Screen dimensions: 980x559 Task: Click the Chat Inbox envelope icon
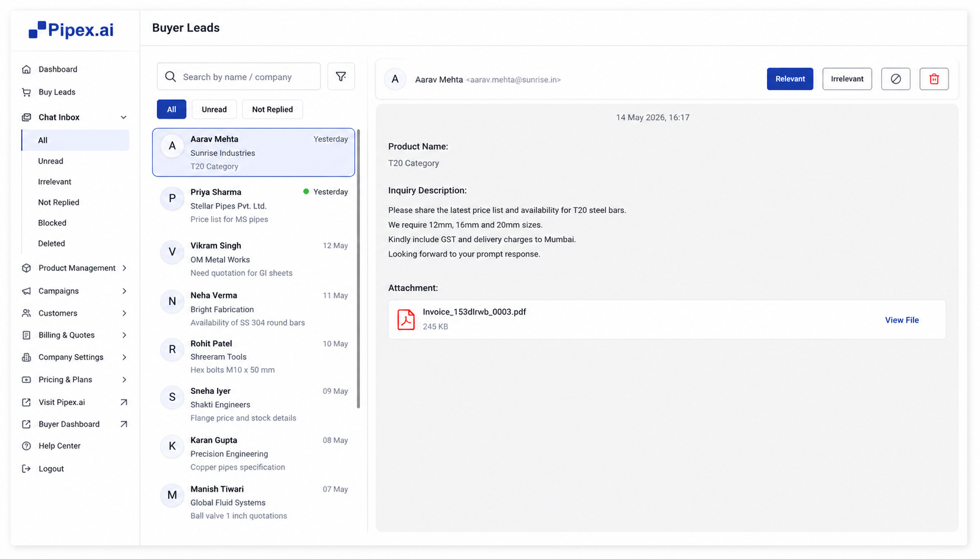pyautogui.click(x=27, y=117)
